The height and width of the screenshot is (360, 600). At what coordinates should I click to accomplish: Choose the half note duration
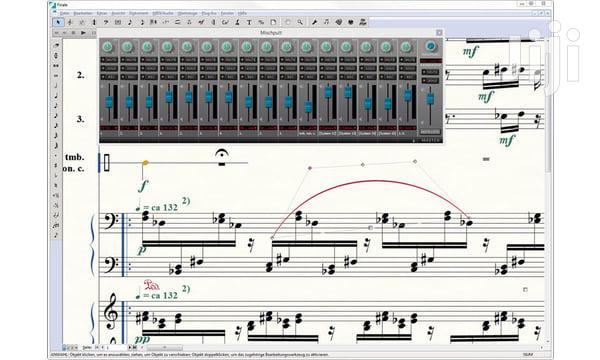click(56, 85)
